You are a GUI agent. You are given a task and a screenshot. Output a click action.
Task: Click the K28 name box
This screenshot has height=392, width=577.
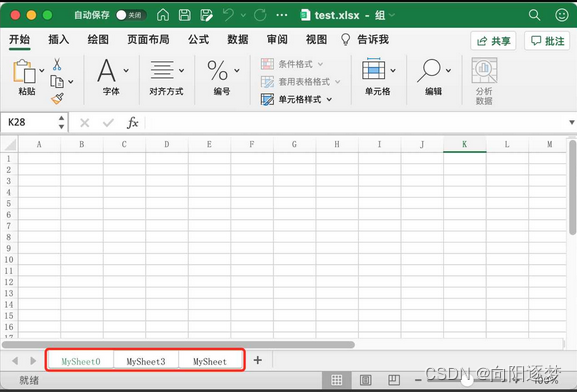pos(29,122)
